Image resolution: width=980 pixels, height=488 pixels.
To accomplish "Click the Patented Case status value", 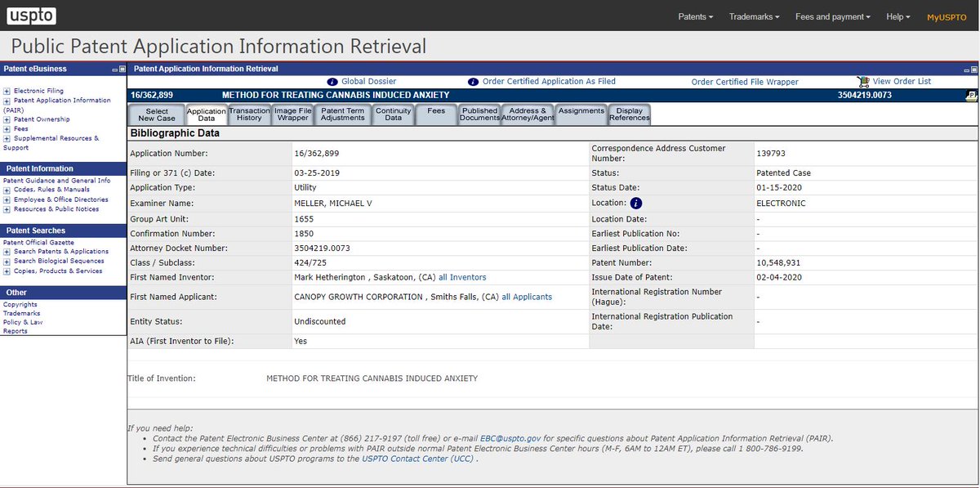I will point(784,173).
